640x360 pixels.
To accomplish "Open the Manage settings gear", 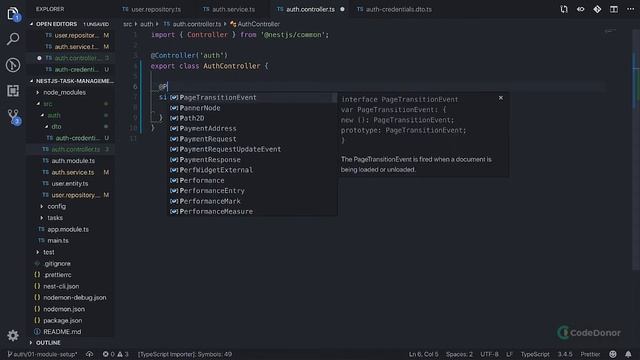I will coord(13,336).
